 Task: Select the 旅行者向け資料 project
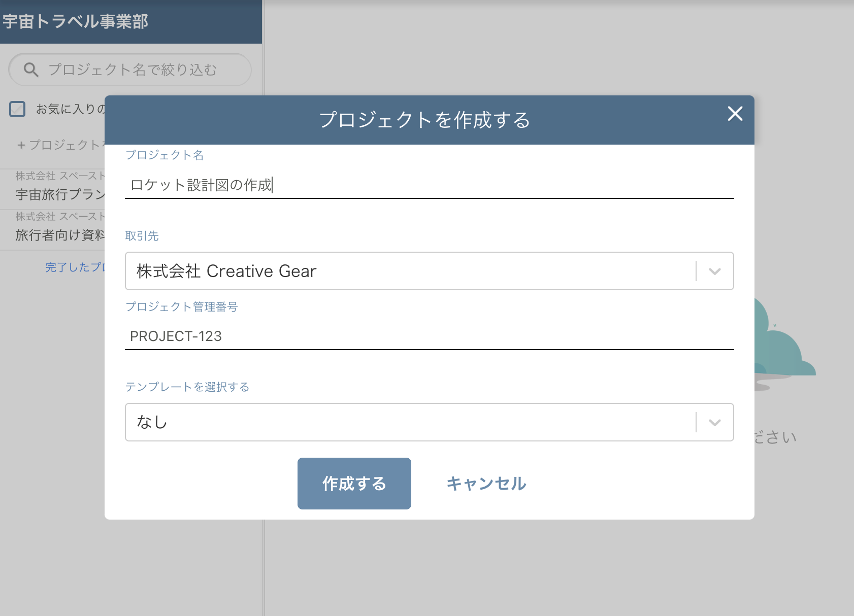click(x=56, y=234)
